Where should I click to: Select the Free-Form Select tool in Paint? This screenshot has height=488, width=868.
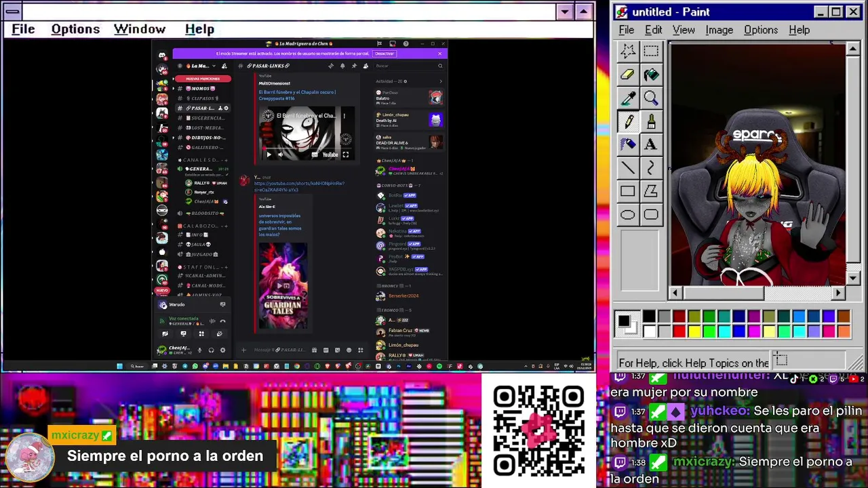628,52
